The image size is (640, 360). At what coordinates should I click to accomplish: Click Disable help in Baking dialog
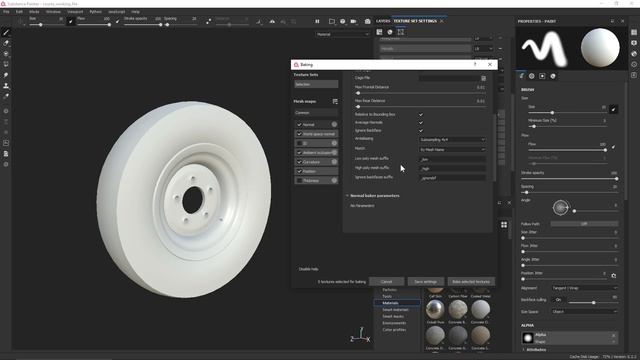309,269
